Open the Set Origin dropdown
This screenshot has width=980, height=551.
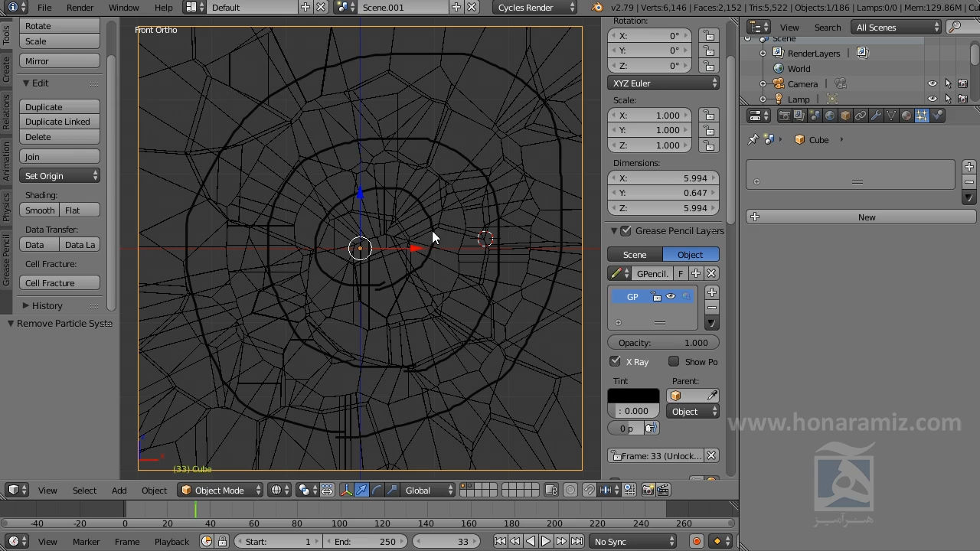(x=60, y=176)
